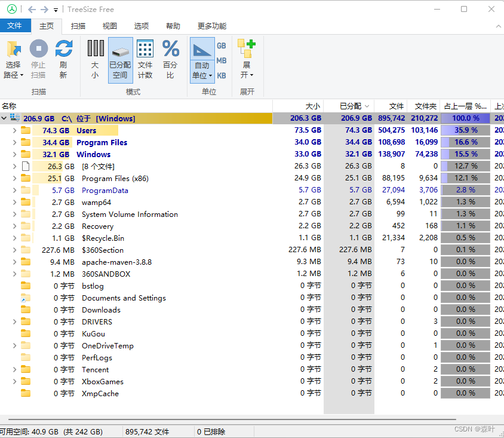Viewport: 504px width, 438px height.
Task: Select the XboxGames folder row
Action: click(x=252, y=381)
